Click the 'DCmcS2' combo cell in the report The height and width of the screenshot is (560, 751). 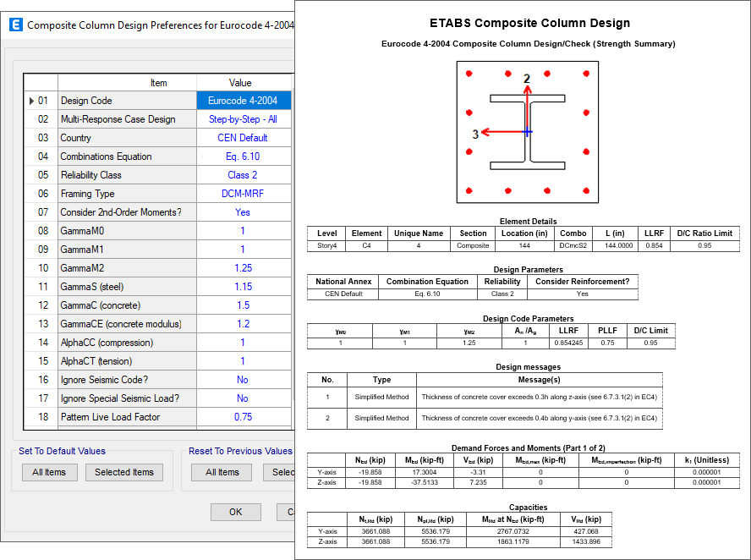click(573, 246)
